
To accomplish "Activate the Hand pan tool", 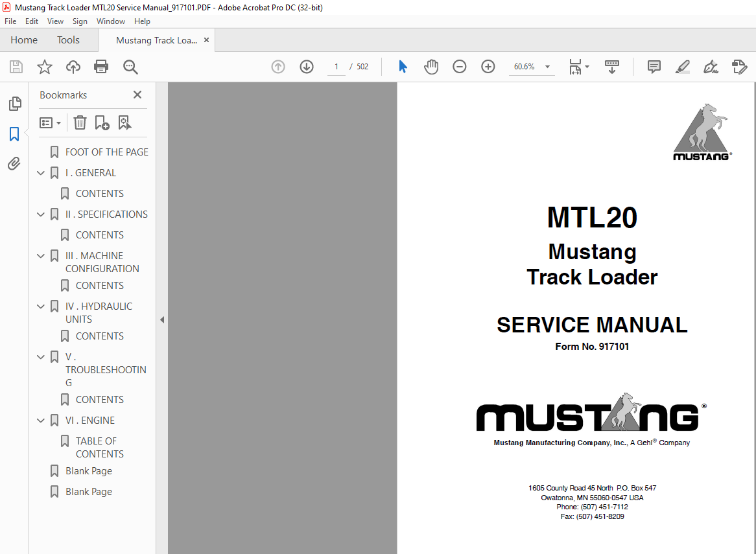I will pos(431,67).
